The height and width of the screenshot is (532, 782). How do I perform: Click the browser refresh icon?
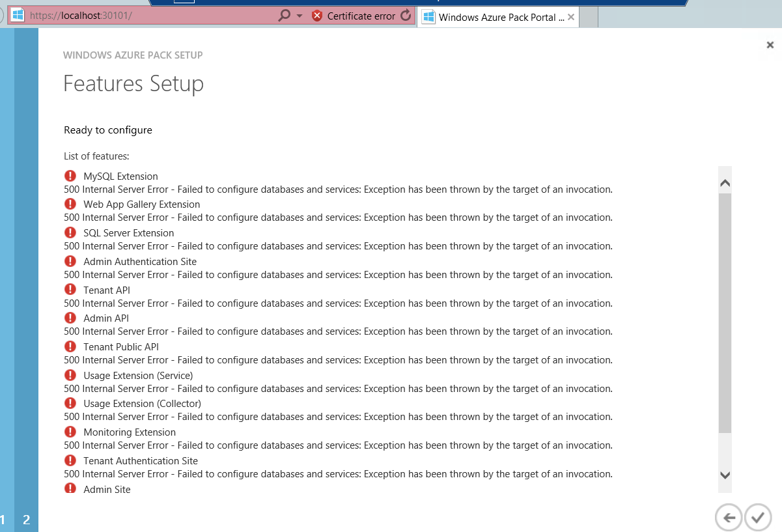tap(406, 16)
